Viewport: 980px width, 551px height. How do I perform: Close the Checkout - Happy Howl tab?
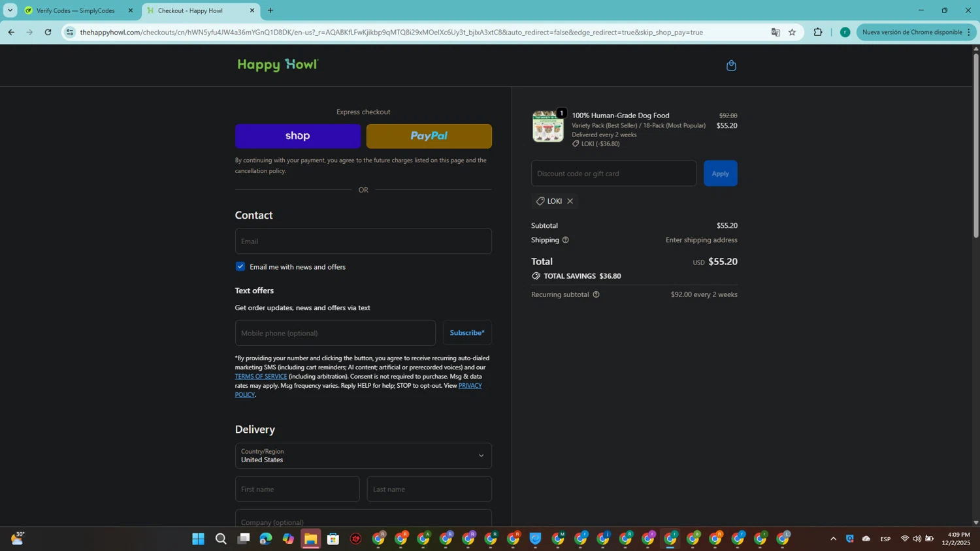coord(252,10)
